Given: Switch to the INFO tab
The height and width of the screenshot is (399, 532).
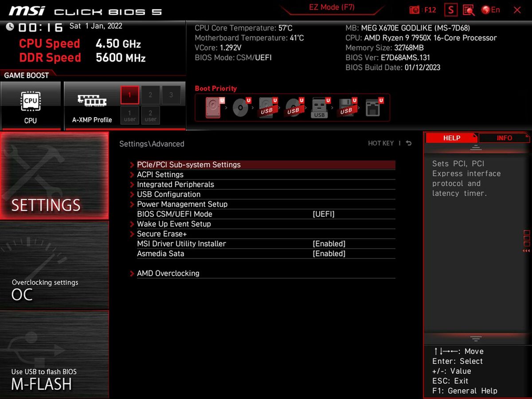Looking at the screenshot, I should pyautogui.click(x=505, y=138).
